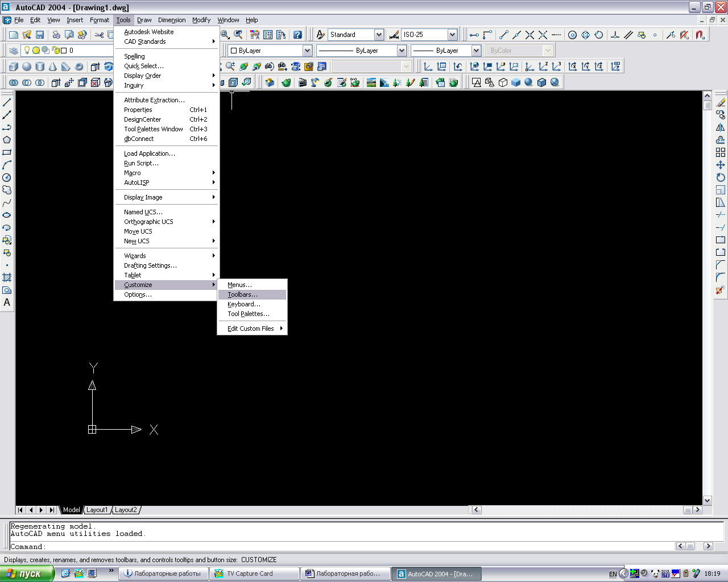This screenshot has height=582, width=728.
Task: Open the Layer Properties Manager icon
Action: pyautogui.click(x=14, y=51)
